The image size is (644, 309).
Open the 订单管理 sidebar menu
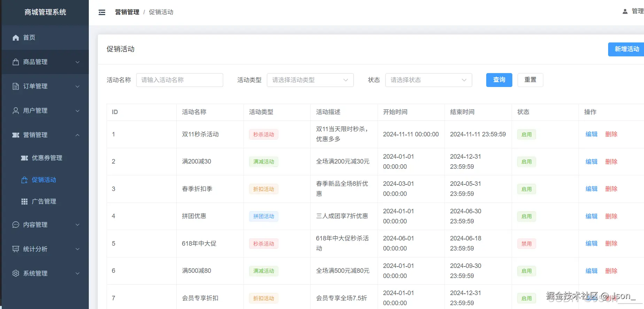click(45, 86)
